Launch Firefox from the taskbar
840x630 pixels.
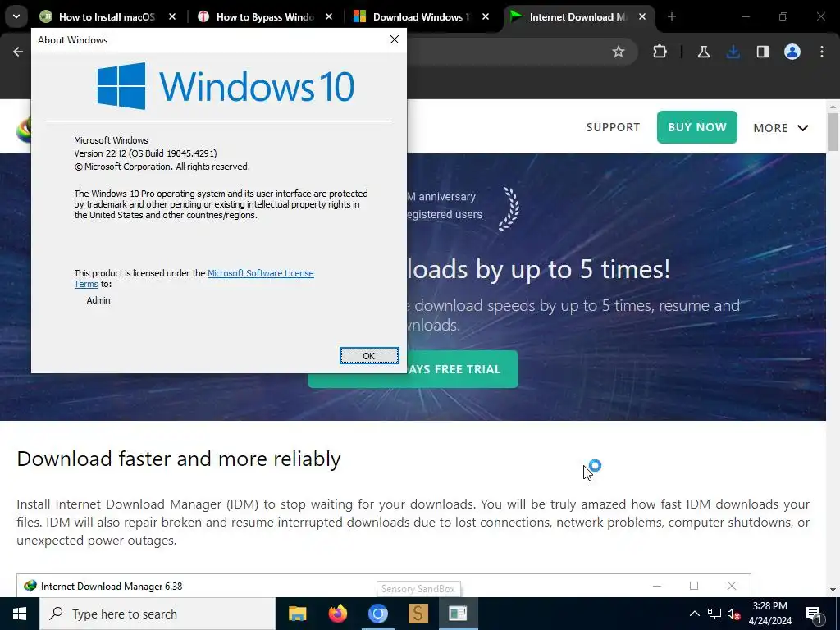[x=337, y=614]
